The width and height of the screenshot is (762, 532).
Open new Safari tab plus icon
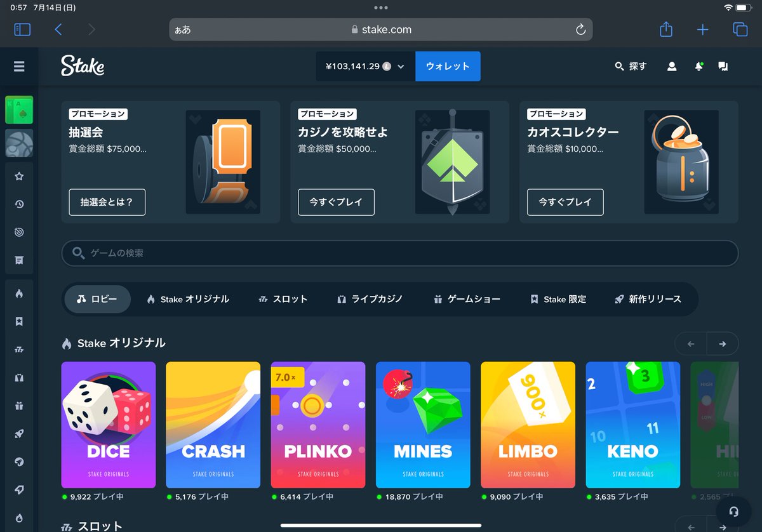pos(703,29)
